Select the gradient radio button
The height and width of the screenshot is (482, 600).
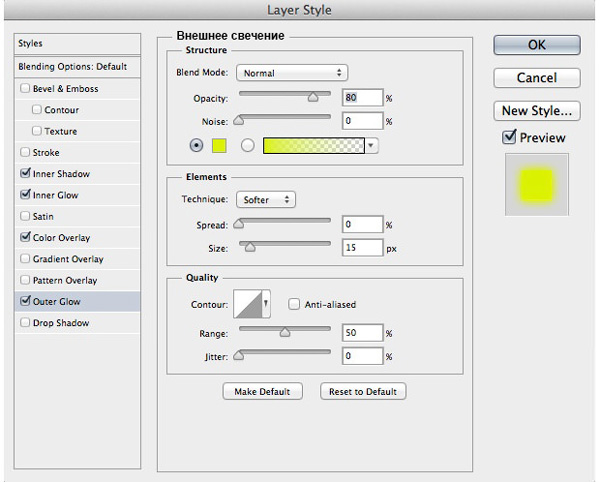246,146
